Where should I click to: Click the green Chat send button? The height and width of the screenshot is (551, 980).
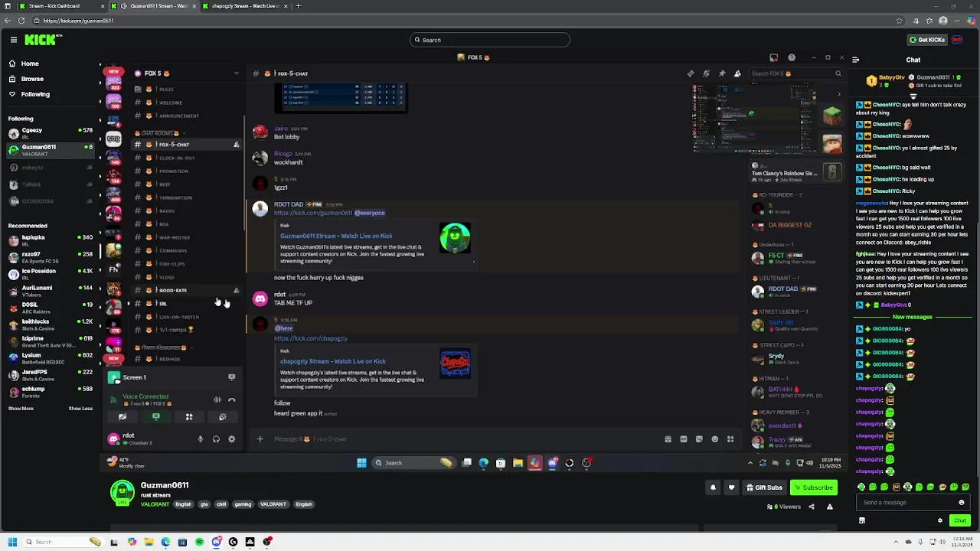pyautogui.click(x=960, y=520)
